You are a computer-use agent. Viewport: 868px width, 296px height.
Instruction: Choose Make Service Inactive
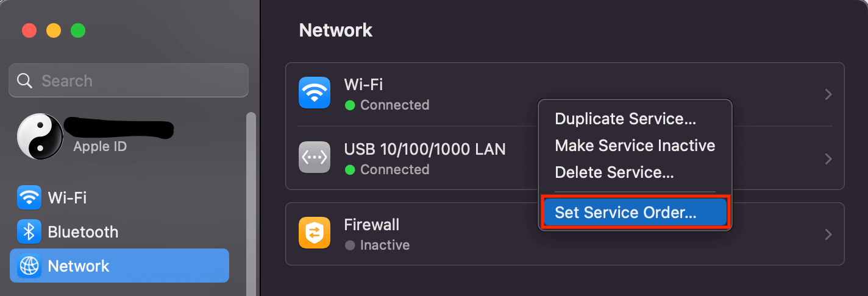(635, 146)
